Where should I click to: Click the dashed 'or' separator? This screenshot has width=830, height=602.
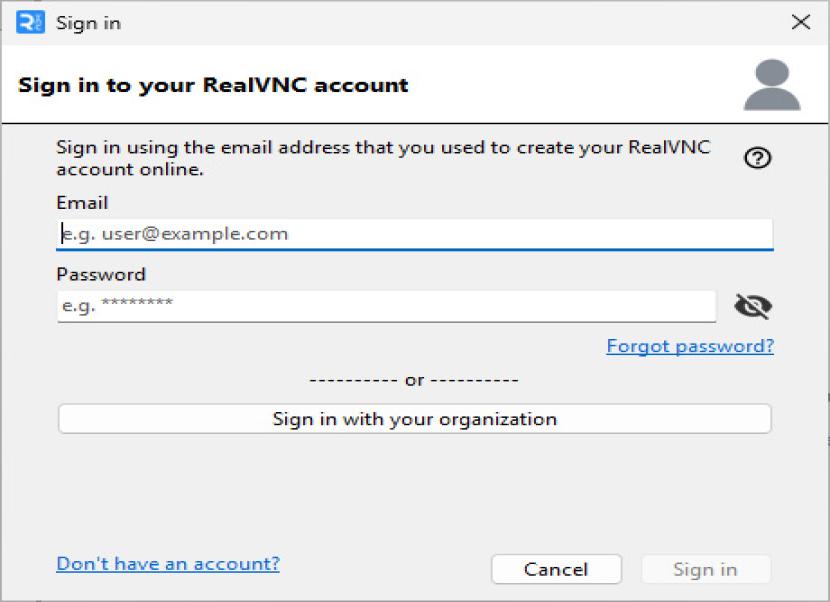tap(414, 381)
